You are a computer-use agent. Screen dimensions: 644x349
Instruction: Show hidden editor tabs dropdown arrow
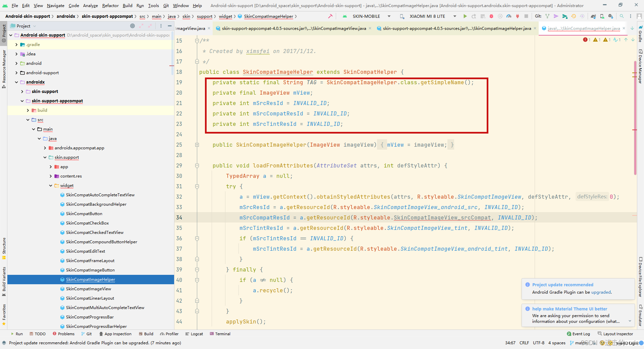pos(632,28)
